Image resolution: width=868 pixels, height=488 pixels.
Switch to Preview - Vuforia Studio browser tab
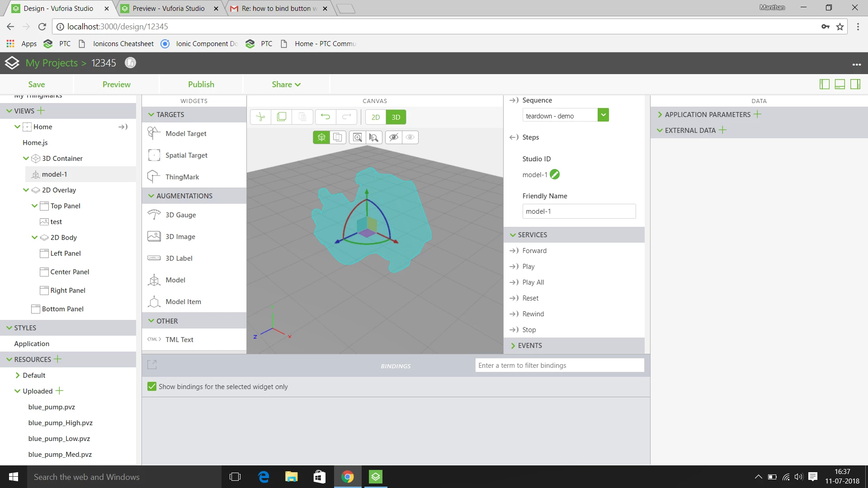[169, 8]
